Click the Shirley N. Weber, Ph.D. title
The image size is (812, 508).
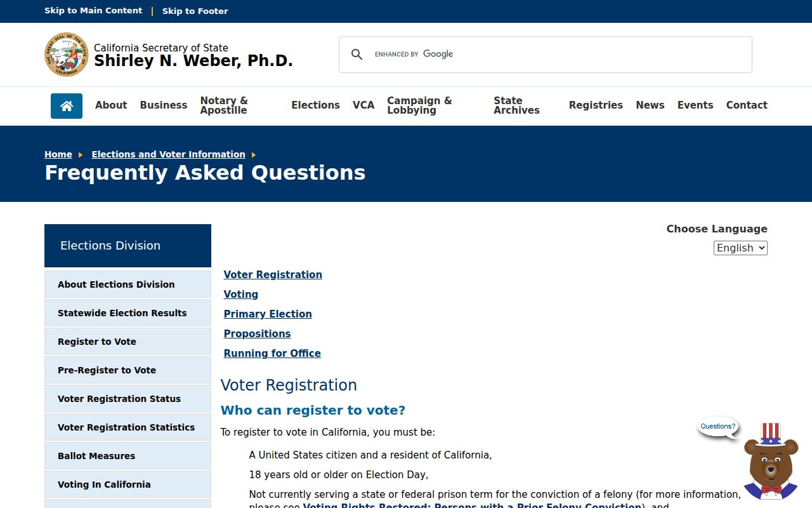[193, 61]
